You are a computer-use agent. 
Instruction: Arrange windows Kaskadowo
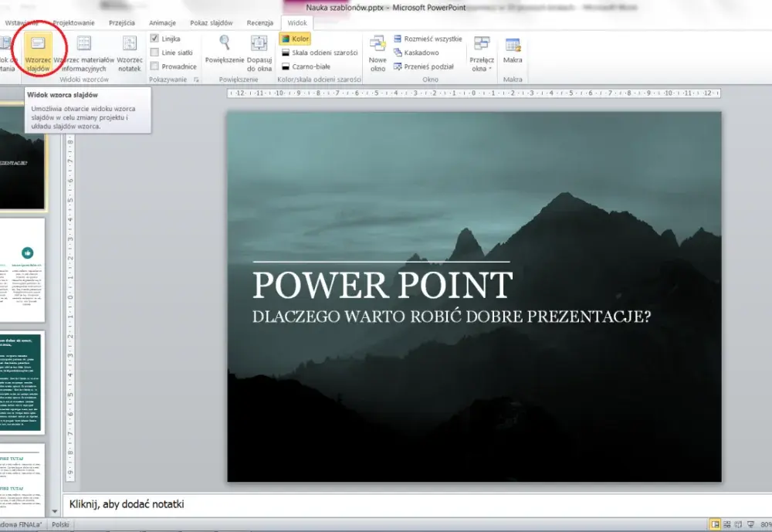416,53
